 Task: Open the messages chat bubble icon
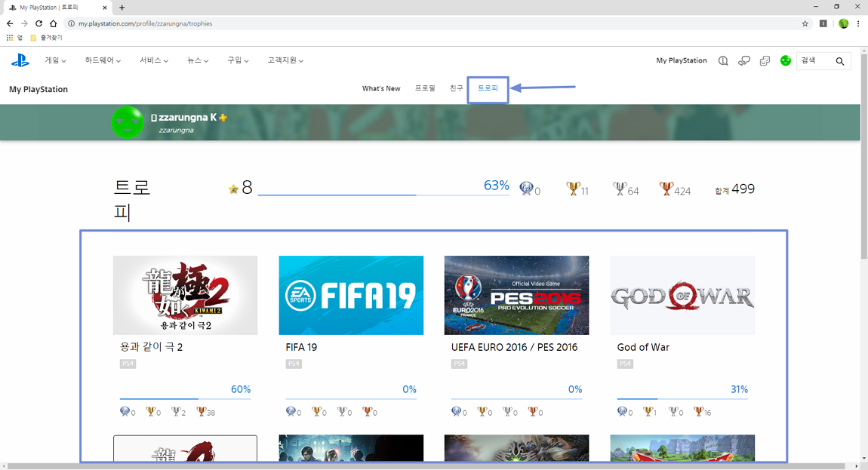point(744,61)
